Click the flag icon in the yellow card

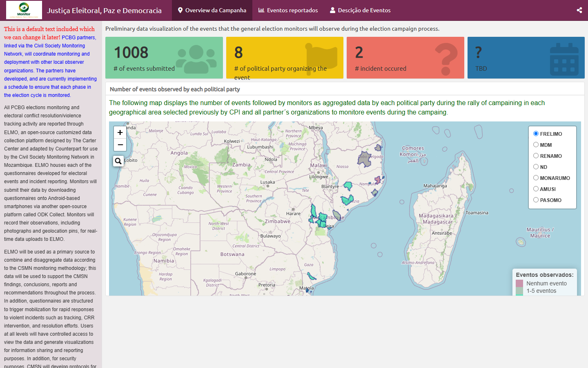click(322, 60)
